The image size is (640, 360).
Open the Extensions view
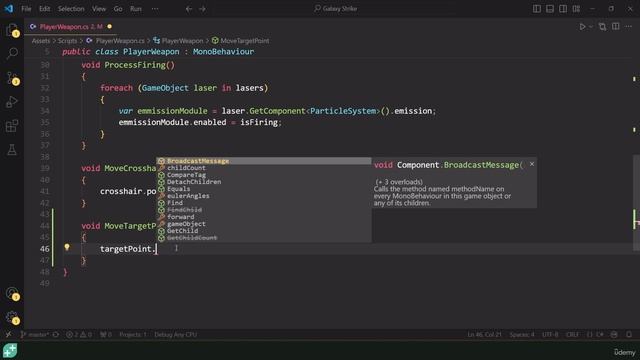point(12,126)
